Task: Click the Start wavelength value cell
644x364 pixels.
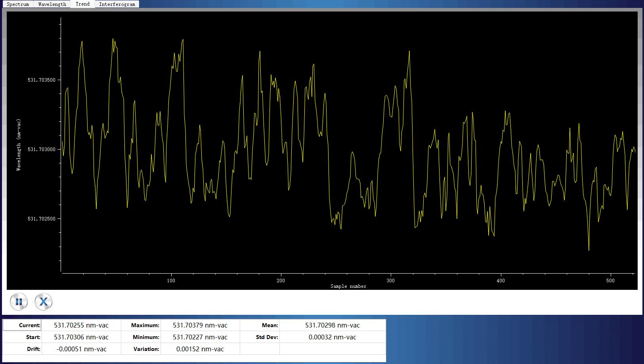Action: click(81, 337)
